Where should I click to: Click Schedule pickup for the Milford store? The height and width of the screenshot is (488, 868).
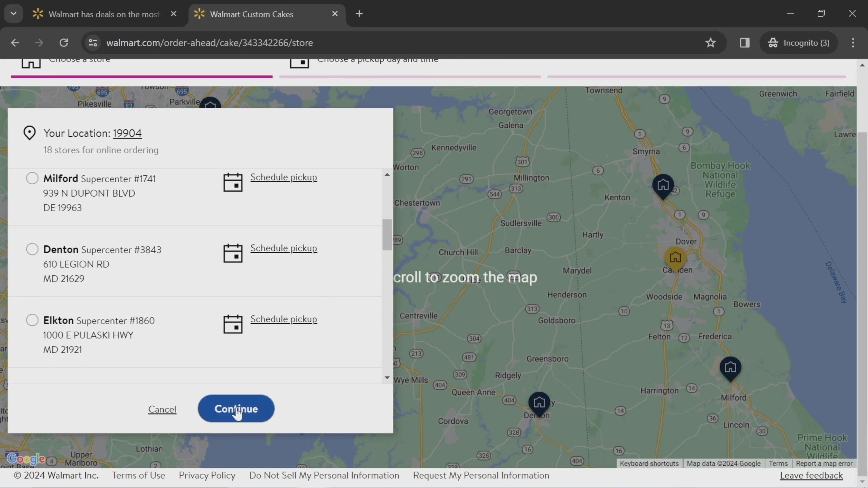[x=284, y=177]
